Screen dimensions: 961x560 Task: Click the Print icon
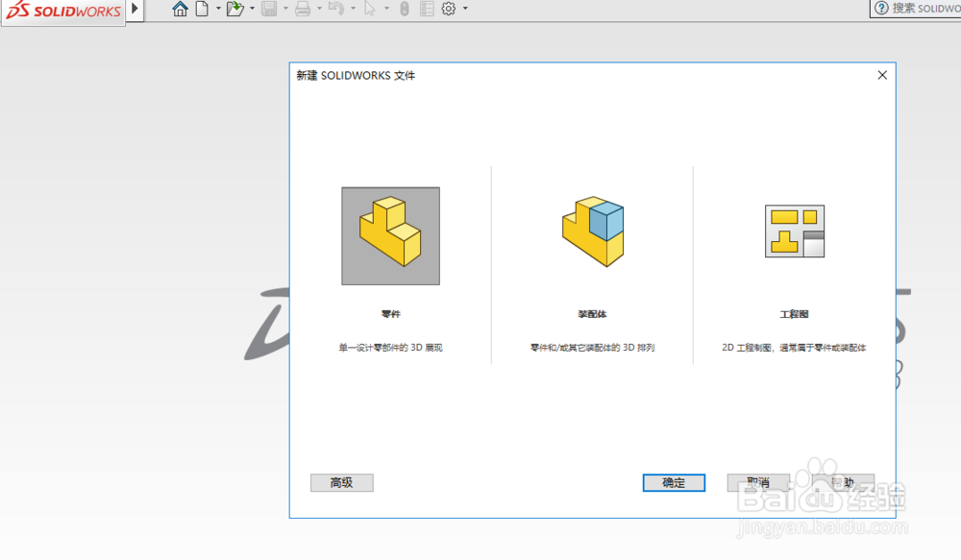pos(302,9)
